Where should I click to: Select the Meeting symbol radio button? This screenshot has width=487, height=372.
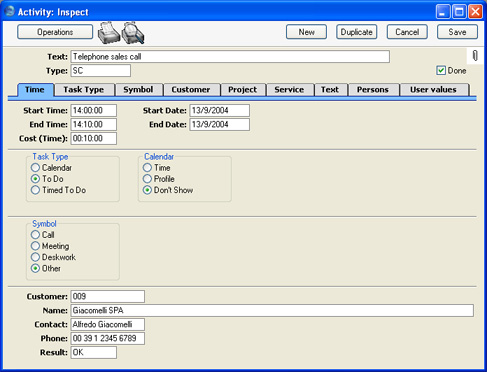(35, 246)
